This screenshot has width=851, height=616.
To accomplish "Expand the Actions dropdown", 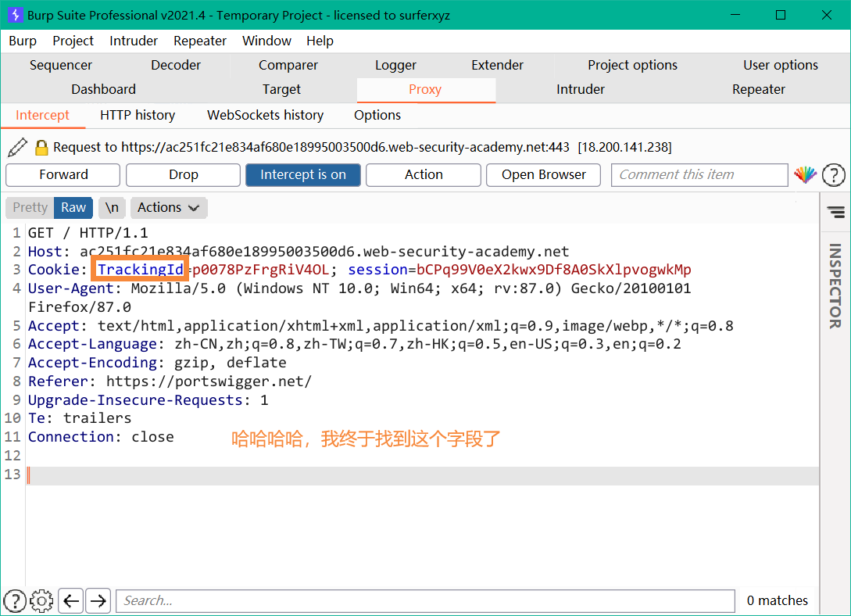I will click(x=169, y=207).
